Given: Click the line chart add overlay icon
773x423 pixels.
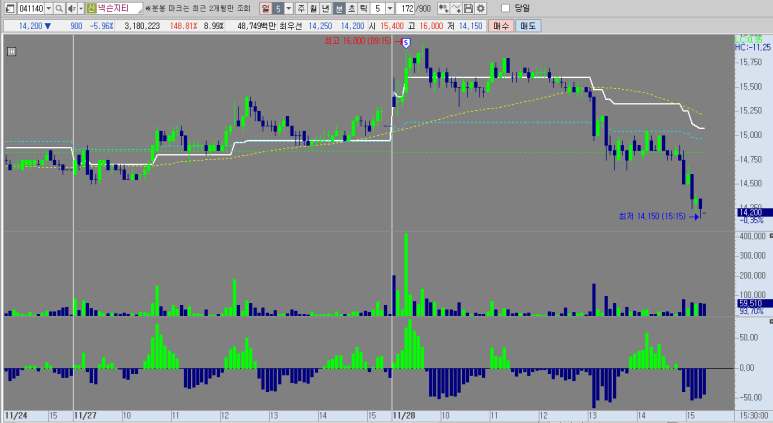Looking at the screenshot, I should tap(456, 8).
